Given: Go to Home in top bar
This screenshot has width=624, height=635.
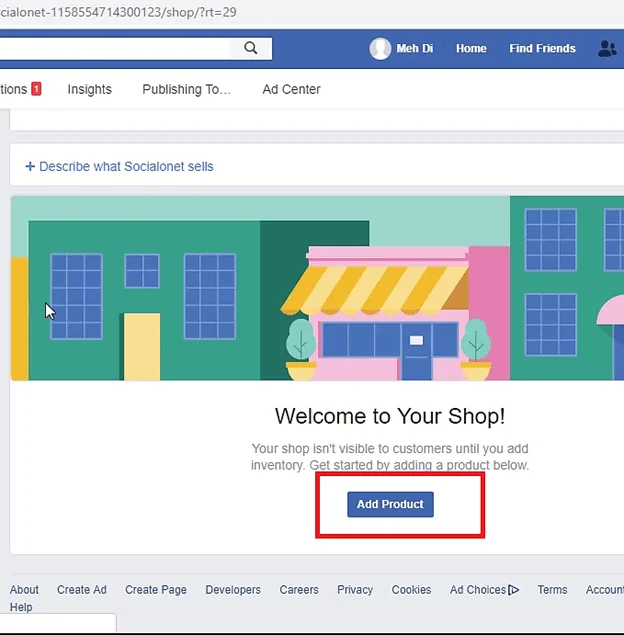Looking at the screenshot, I should click(471, 48).
